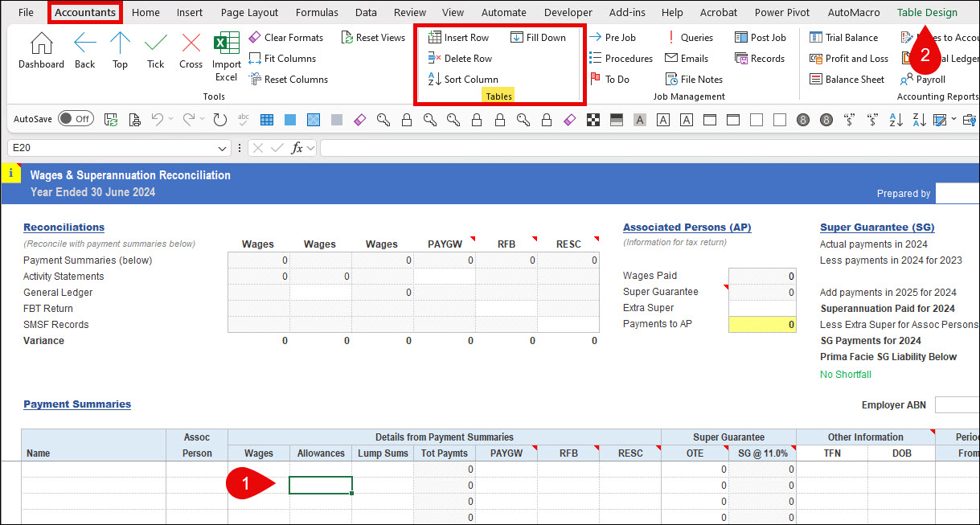The image size is (980, 525).
Task: Click Fill Down
Action: click(x=538, y=38)
